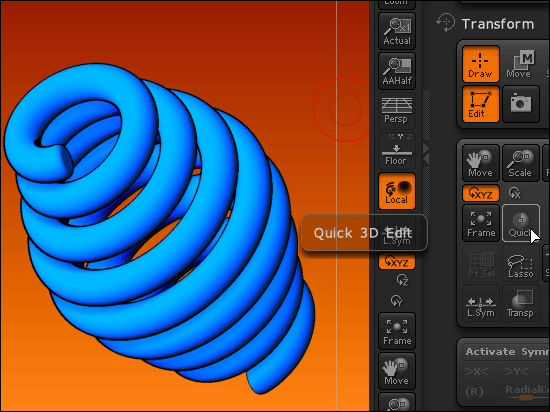Toggle L.Sym in the Transform palette
This screenshot has width=550, height=412.
click(481, 303)
